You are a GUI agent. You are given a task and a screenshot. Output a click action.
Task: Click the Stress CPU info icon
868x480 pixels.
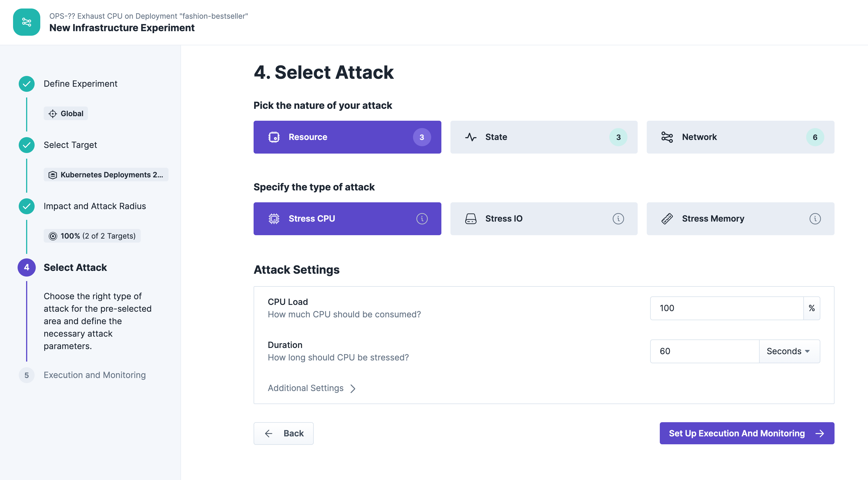[x=422, y=219]
